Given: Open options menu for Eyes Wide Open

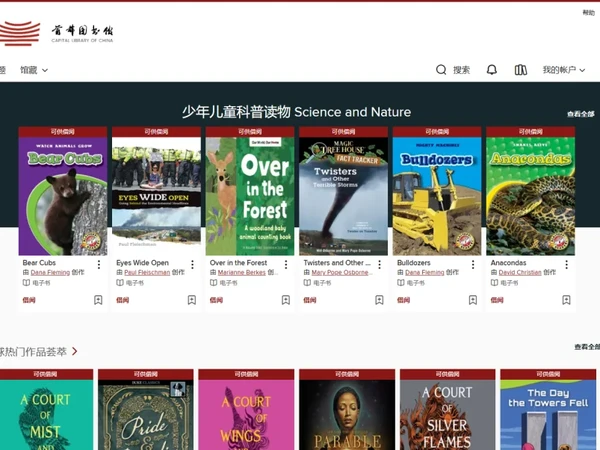Looking at the screenshot, I should tap(192, 264).
